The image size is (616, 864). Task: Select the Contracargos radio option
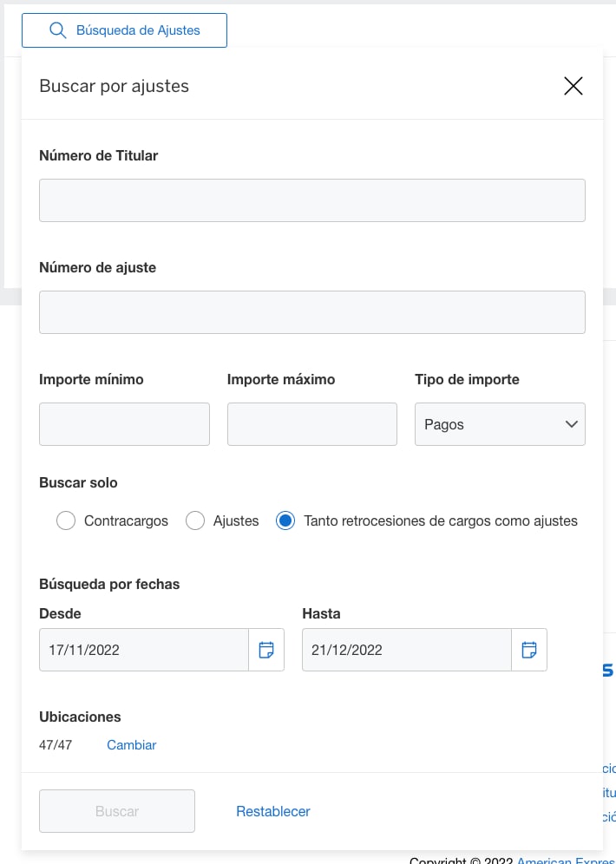(x=66, y=520)
